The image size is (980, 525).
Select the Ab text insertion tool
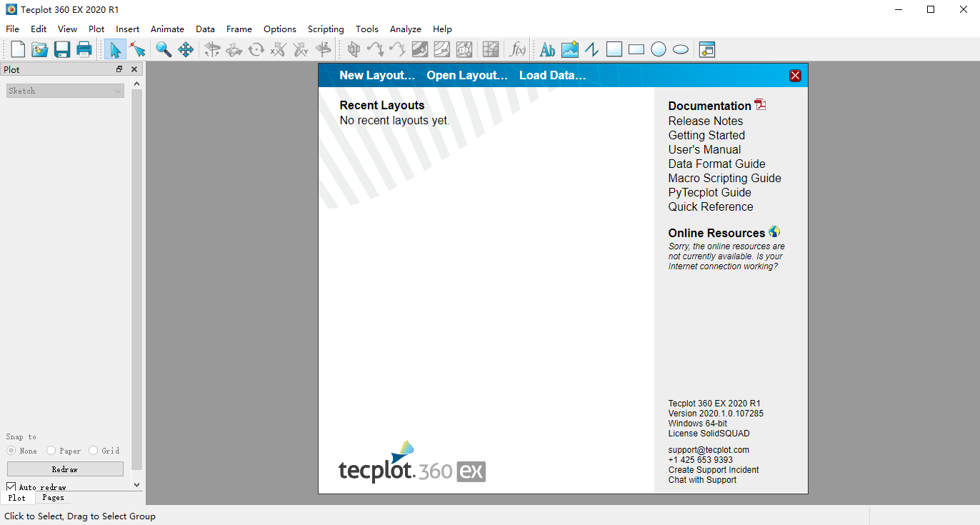pyautogui.click(x=548, y=49)
